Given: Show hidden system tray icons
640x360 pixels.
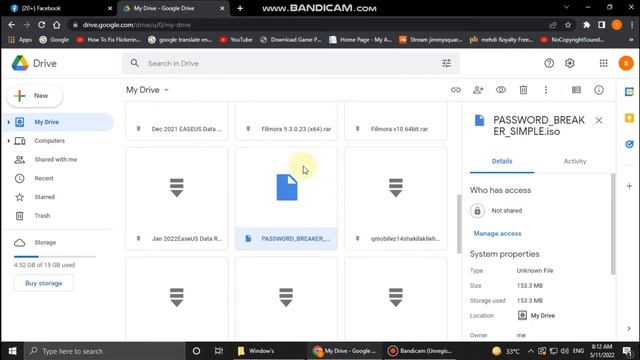Looking at the screenshot, I should click(530, 351).
